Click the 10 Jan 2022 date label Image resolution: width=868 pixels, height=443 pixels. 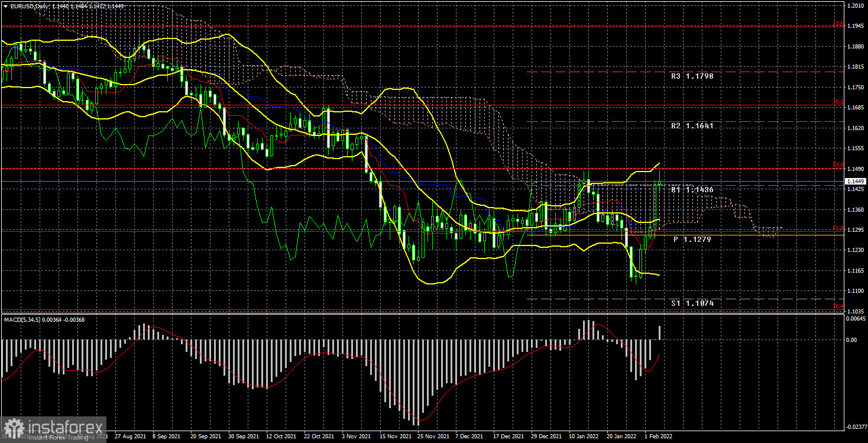(584, 435)
